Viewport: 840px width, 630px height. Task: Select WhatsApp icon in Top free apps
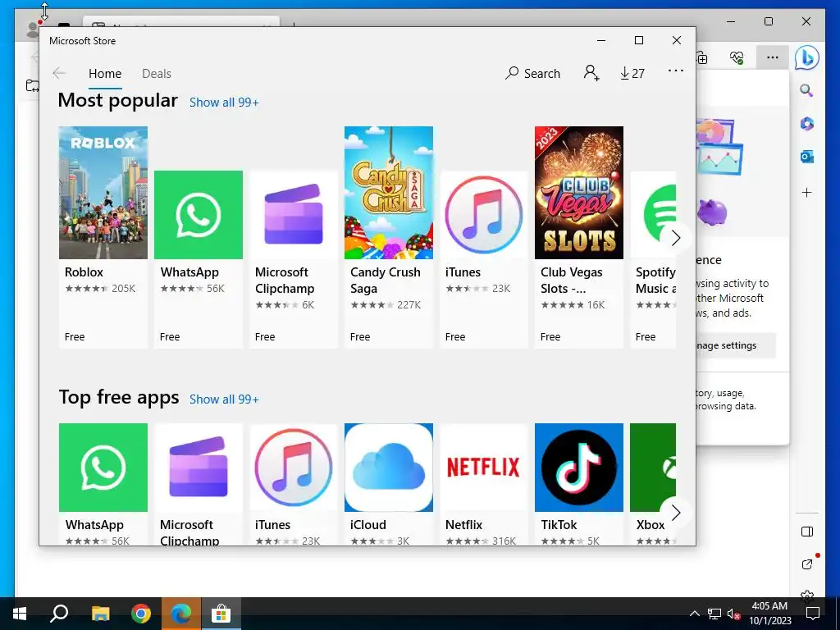(103, 468)
